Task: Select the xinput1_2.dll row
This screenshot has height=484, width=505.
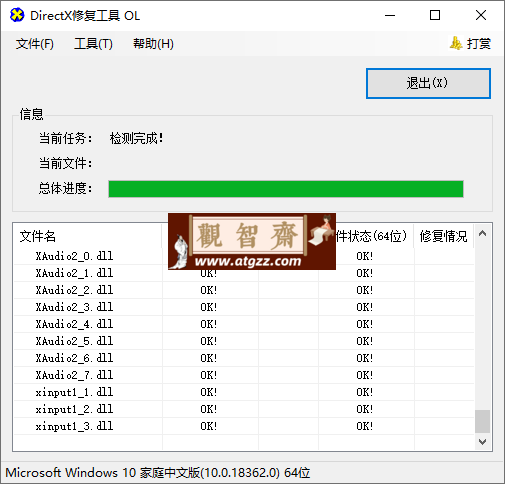Action: point(244,409)
